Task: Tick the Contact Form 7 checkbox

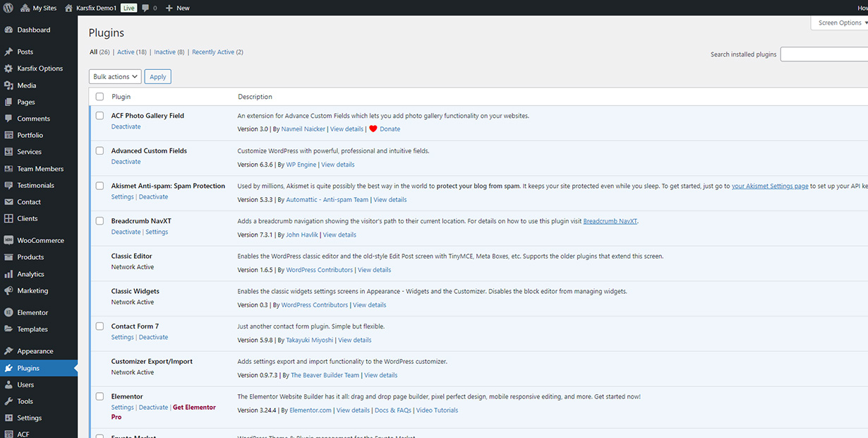Action: tap(100, 326)
